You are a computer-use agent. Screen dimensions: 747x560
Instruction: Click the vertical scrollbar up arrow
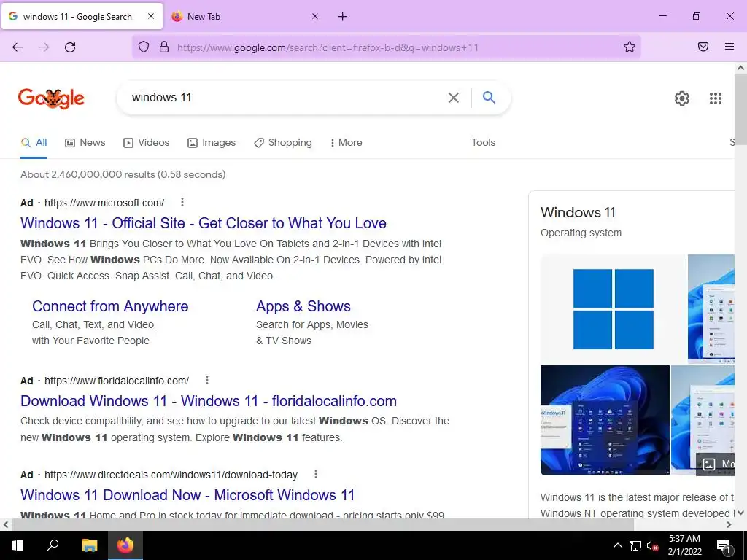[740, 68]
